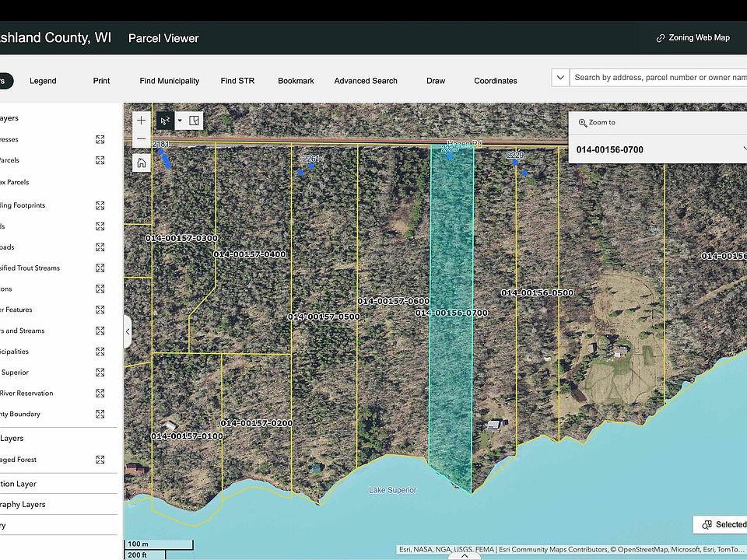Image resolution: width=747 pixels, height=560 pixels.
Task: Open the Draw tool
Action: pyautogui.click(x=436, y=81)
